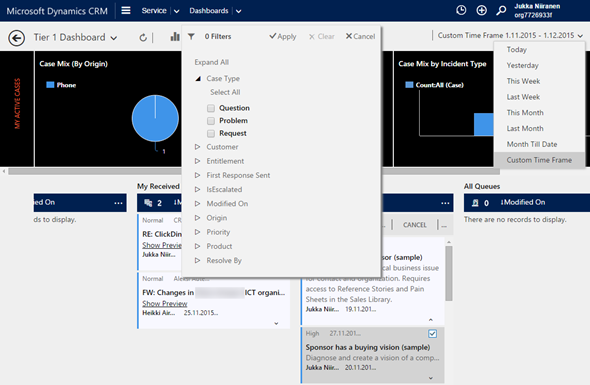The width and height of the screenshot is (590, 385).
Task: Expand the Priority filter group
Action: tap(197, 232)
